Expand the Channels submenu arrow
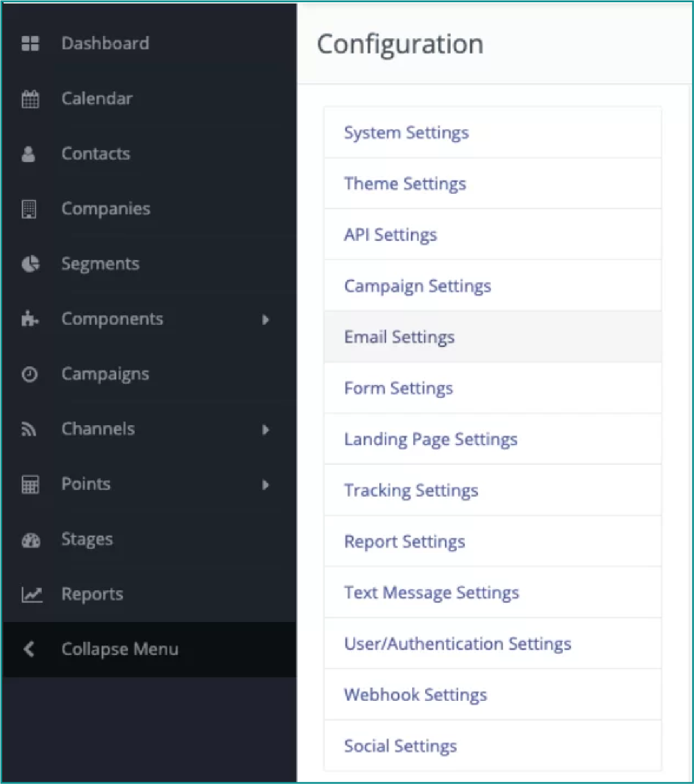694x784 pixels. click(265, 430)
